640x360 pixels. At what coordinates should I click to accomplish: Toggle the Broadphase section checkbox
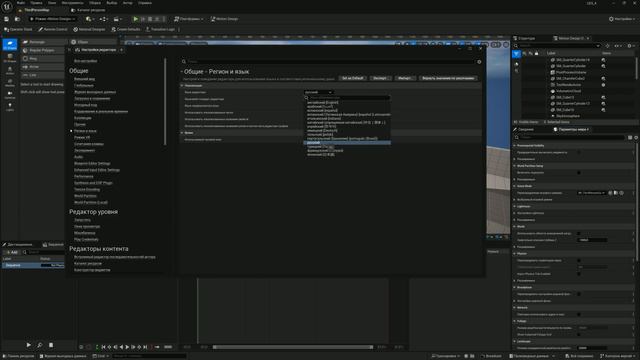tap(579, 294)
